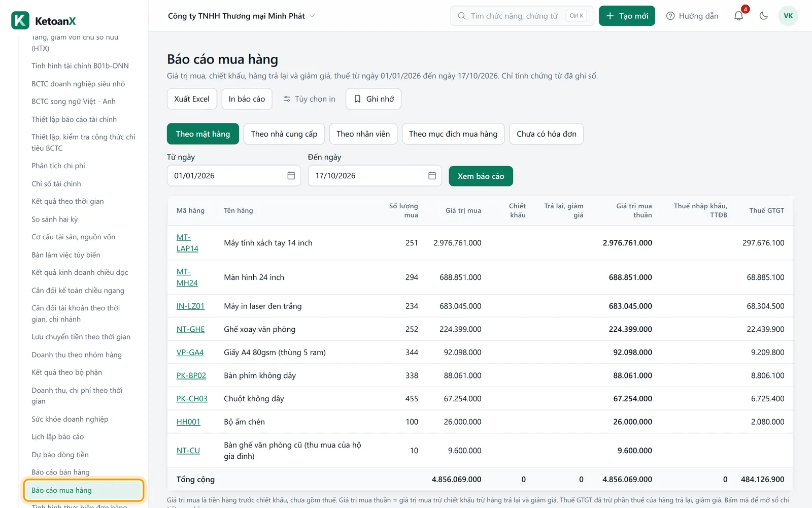Open item code NT-CU link
This screenshot has width=812, height=508.
[188, 451]
